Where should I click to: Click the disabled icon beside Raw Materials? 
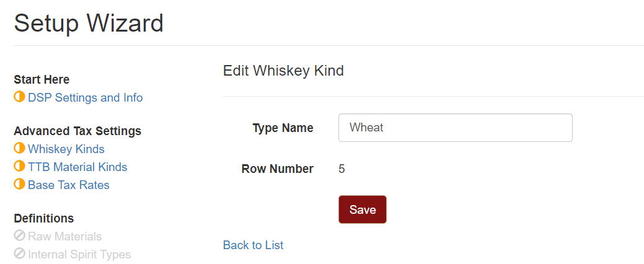click(x=19, y=236)
